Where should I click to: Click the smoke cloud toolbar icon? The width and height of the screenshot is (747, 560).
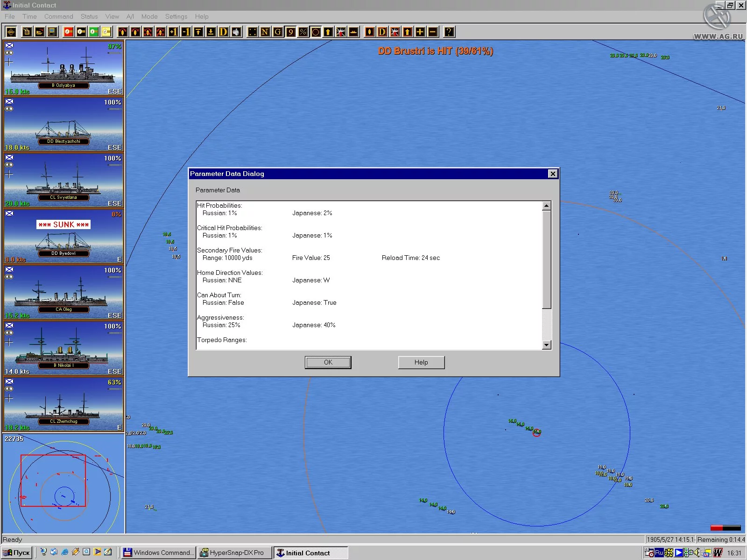236,32
